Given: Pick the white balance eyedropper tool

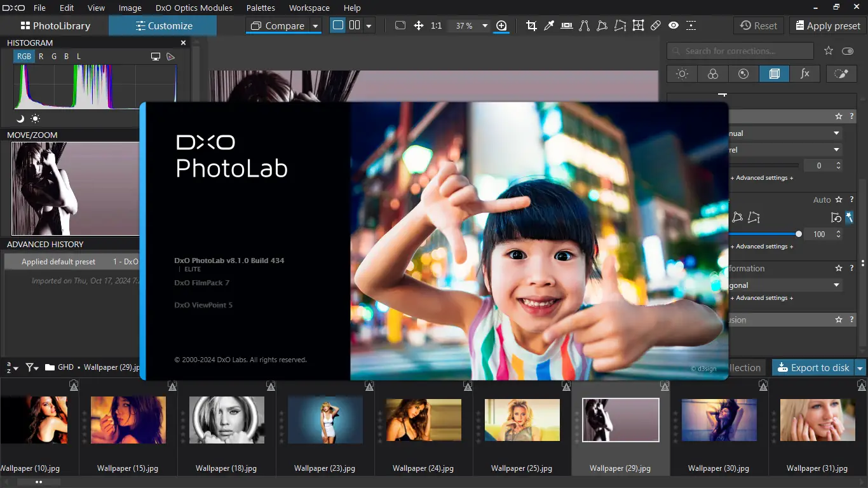Looking at the screenshot, I should (x=549, y=26).
